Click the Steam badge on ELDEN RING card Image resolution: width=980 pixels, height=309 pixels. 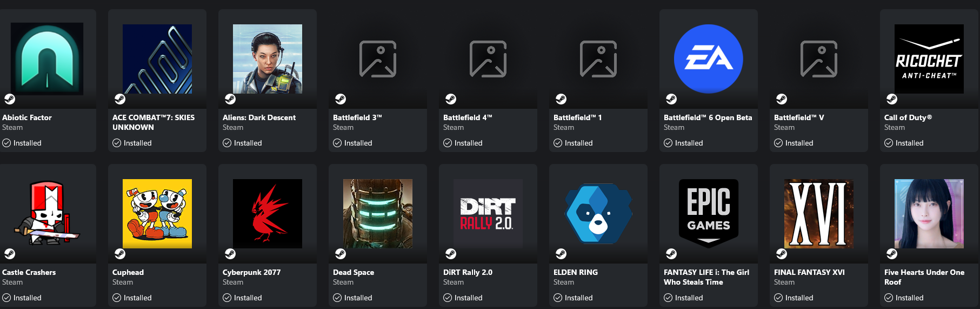pyautogui.click(x=561, y=254)
